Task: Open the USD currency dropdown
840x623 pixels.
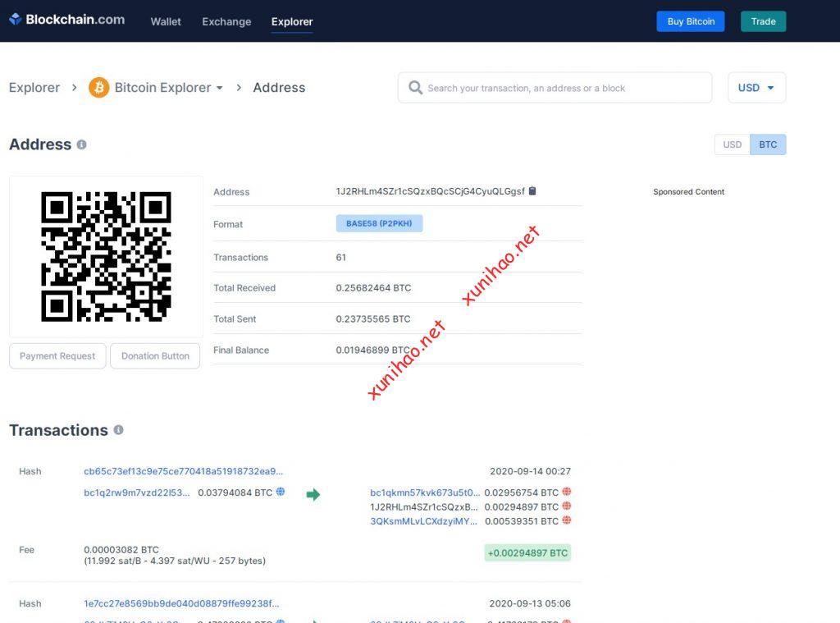Action: coord(756,88)
